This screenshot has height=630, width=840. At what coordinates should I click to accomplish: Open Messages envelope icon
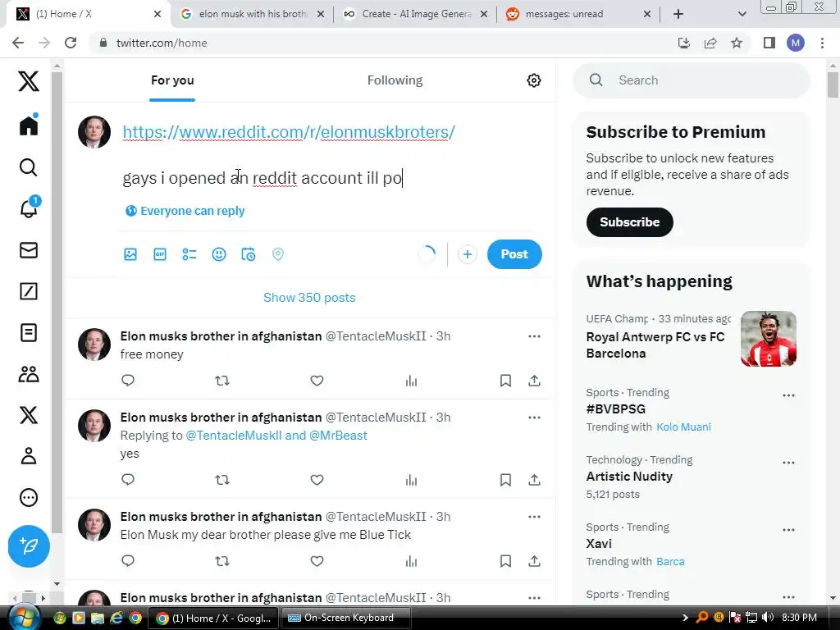(29, 250)
